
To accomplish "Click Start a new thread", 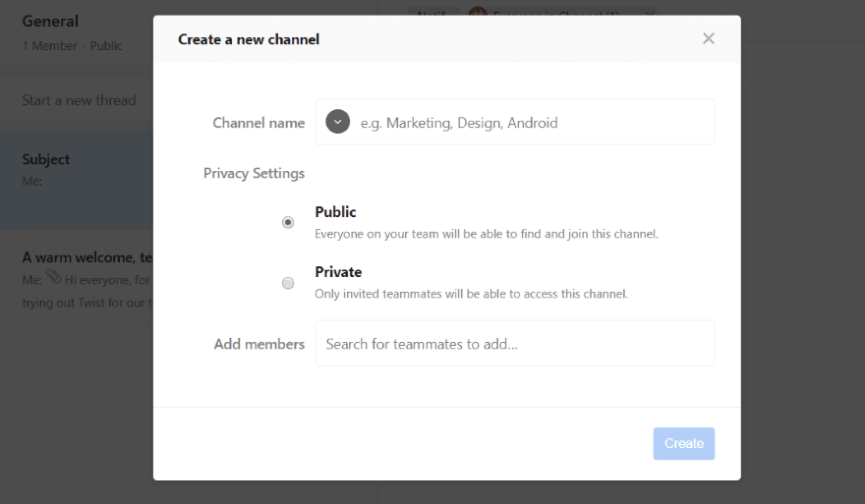I will tap(79, 100).
